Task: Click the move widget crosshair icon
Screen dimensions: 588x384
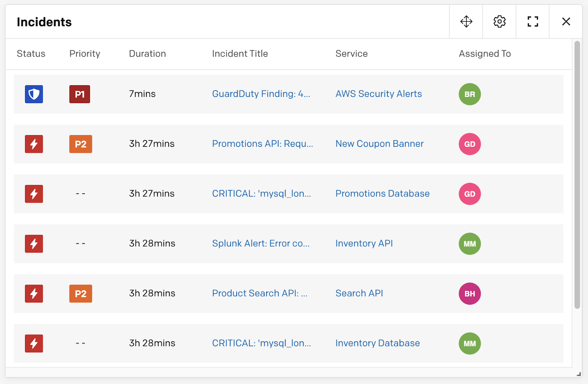Action: pos(466,22)
